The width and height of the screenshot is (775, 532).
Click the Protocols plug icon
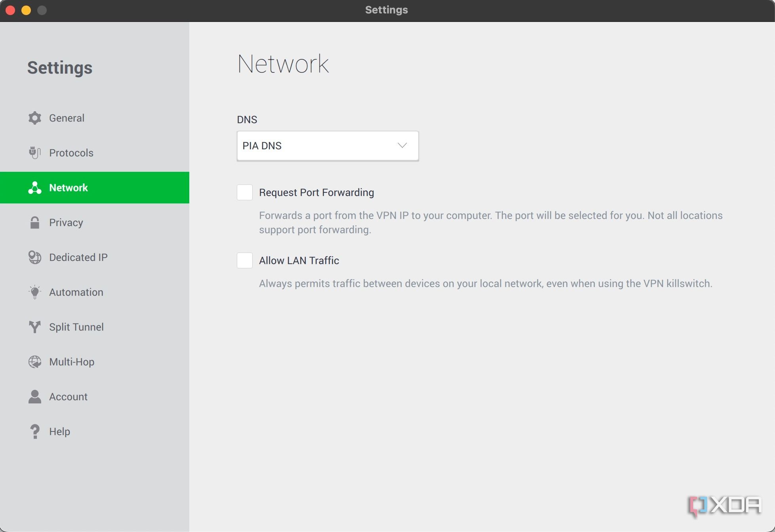pyautogui.click(x=35, y=153)
